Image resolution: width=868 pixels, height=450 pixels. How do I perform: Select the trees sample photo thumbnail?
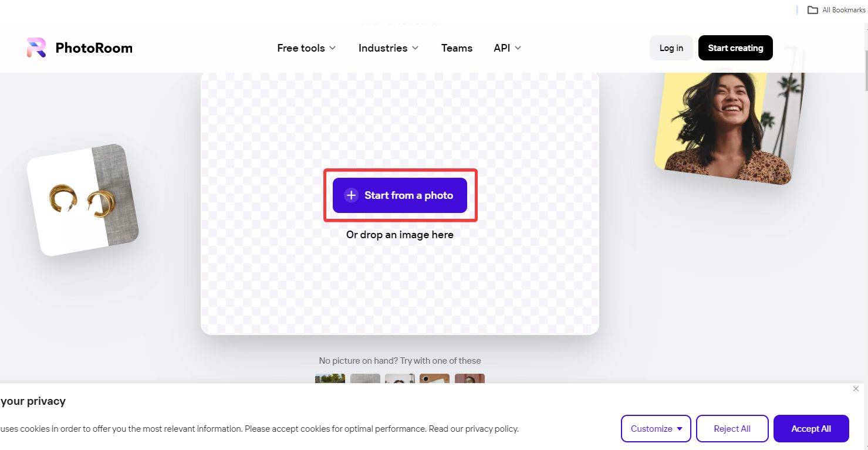click(330, 379)
